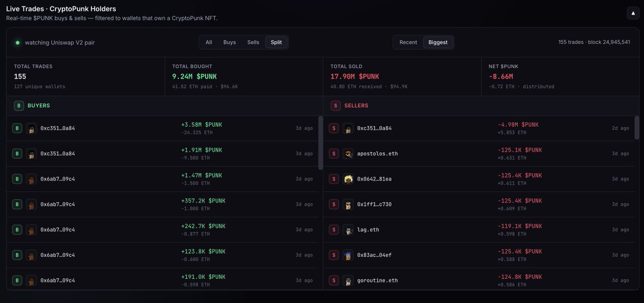Open the goroutine.eth punk avatar

(x=348, y=280)
